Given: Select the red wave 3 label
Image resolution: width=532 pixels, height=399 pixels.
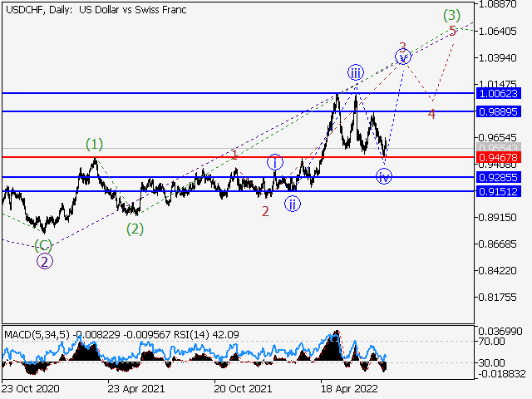Looking at the screenshot, I should click(x=402, y=47).
